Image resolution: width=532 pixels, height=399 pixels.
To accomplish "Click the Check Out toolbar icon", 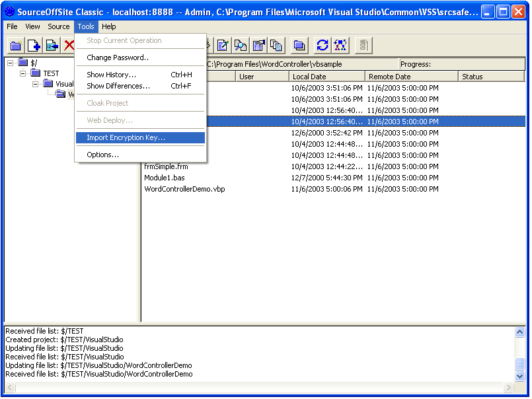I will pos(52,45).
